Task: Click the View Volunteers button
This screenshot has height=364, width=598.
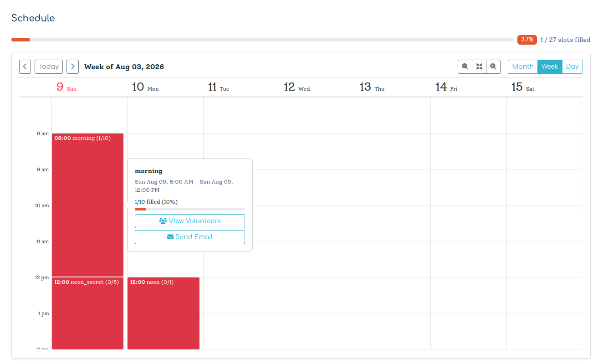Action: tap(190, 221)
